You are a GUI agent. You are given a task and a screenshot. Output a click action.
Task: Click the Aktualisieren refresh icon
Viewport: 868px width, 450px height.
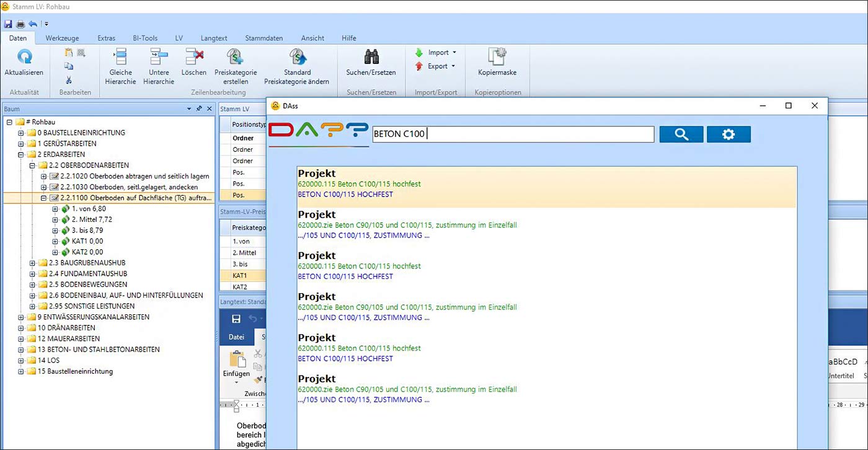(x=24, y=58)
